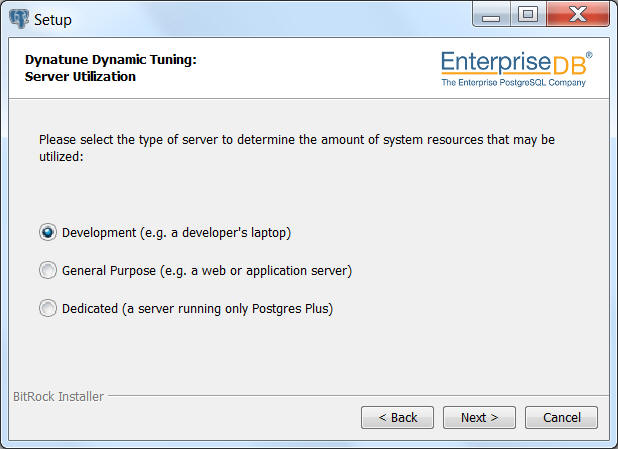
Task: Click the Server Utilization subheading
Action: click(80, 76)
